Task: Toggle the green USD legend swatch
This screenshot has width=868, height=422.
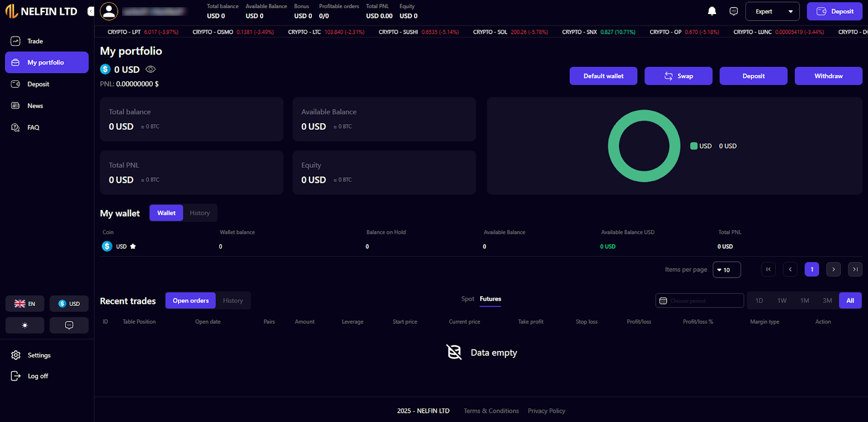Action: pyautogui.click(x=693, y=146)
